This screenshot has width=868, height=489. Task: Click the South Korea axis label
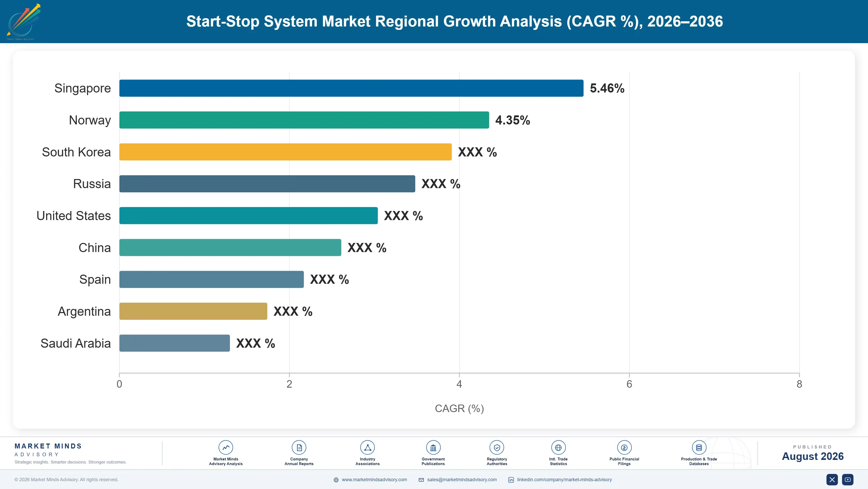coord(76,152)
